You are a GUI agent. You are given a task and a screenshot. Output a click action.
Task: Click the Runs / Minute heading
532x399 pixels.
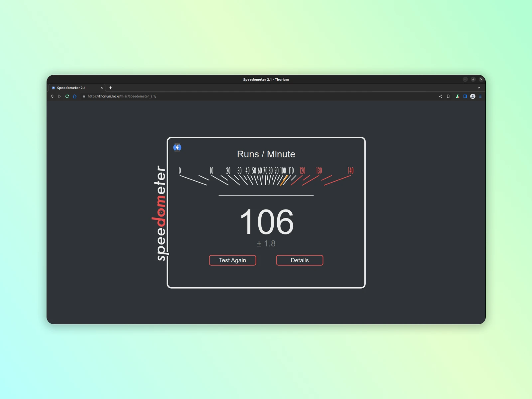[x=266, y=154]
